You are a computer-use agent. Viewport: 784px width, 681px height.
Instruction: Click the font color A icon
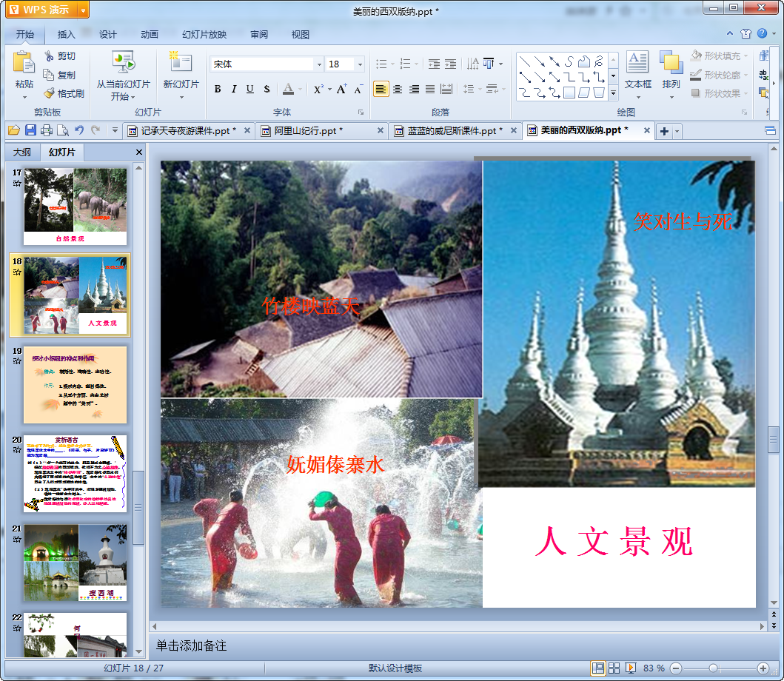point(289,89)
